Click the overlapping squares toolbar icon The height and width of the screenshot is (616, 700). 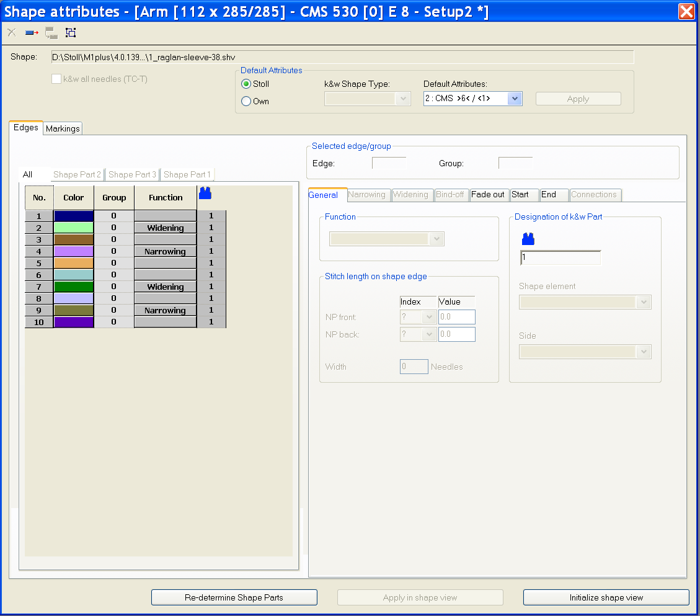tap(71, 33)
